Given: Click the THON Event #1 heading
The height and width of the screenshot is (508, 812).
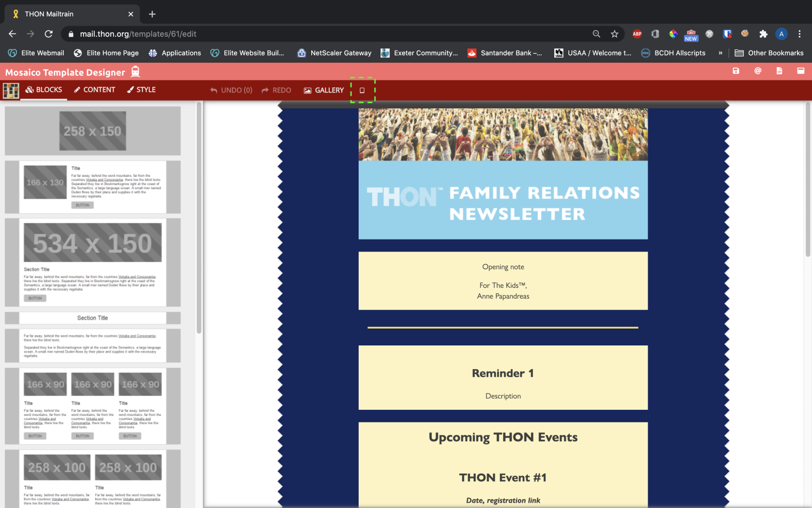Looking at the screenshot, I should (x=503, y=478).
